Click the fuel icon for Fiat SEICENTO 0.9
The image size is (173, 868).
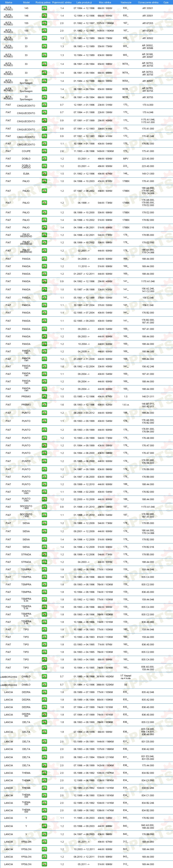click(44, 507)
